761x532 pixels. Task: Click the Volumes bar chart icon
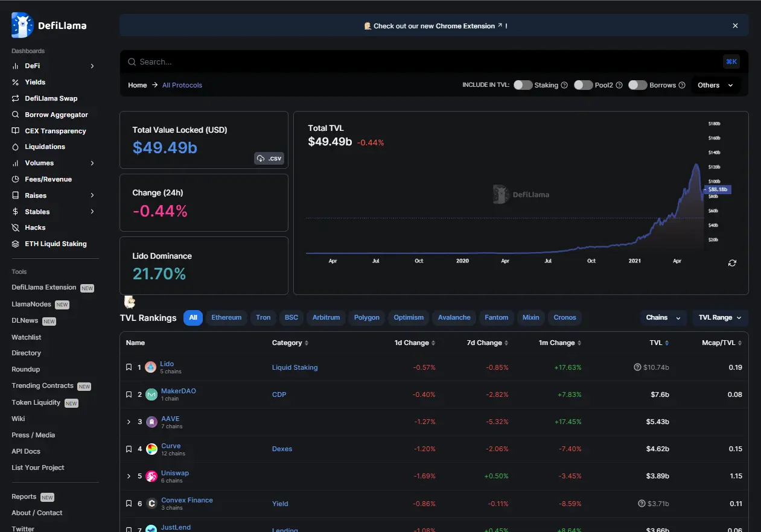click(x=16, y=163)
